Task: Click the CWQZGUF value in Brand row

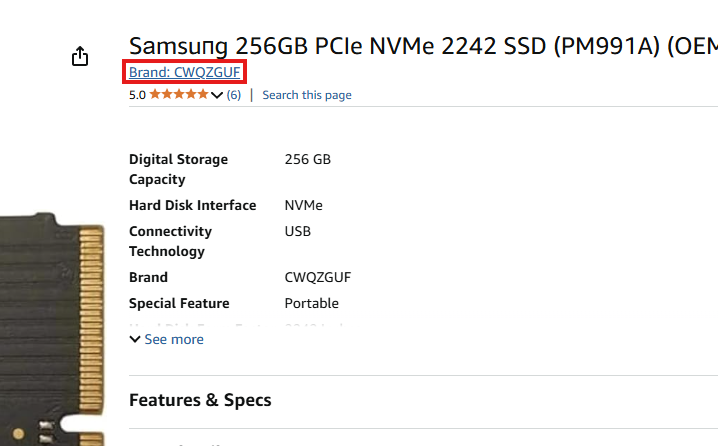Action: 318,277
